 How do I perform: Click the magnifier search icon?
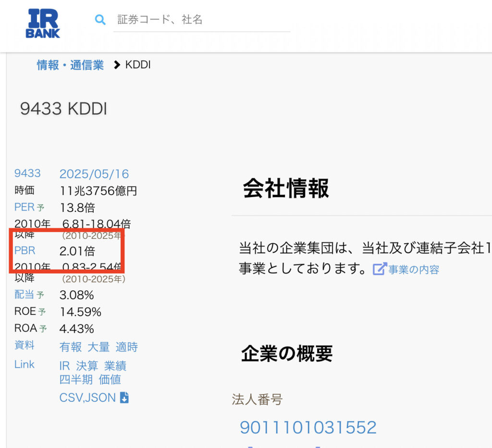pyautogui.click(x=100, y=20)
